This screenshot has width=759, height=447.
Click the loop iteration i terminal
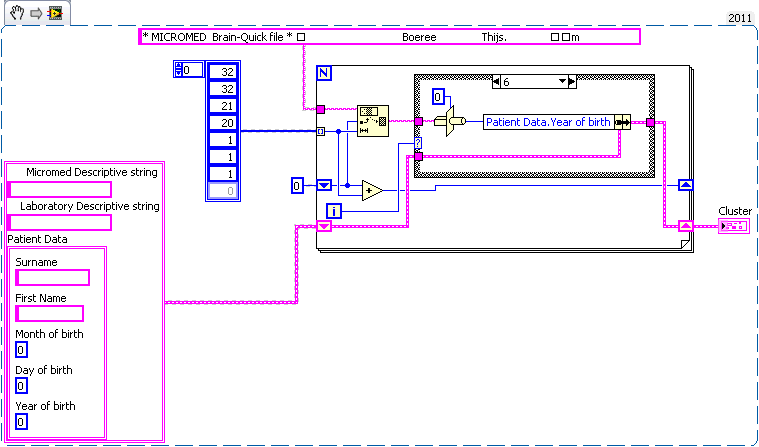(334, 211)
